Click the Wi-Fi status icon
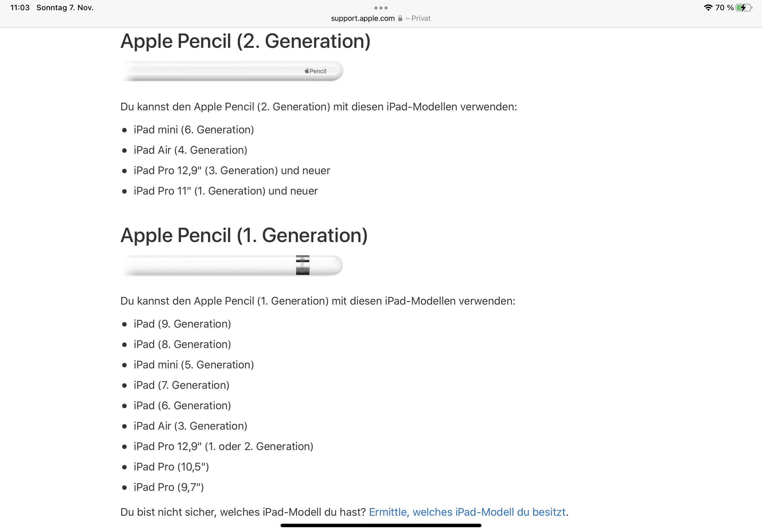Screen dimensions: 762x532 click(x=708, y=8)
